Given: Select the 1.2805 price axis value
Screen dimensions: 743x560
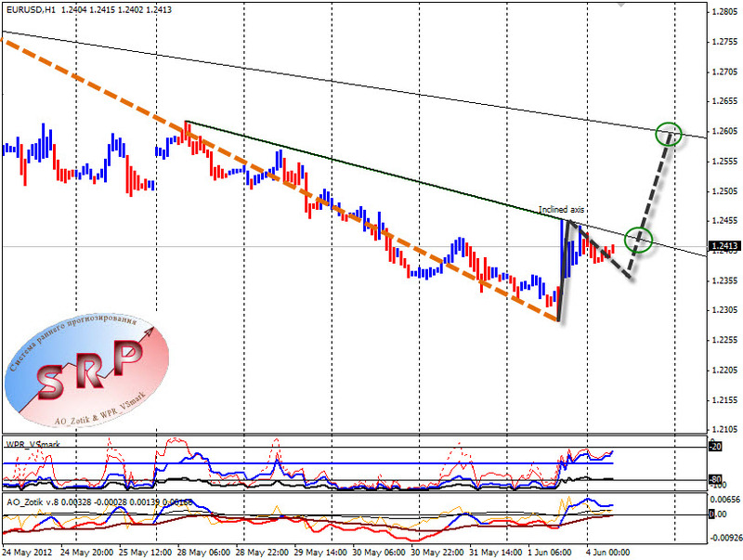Looking at the screenshot, I should (725, 12).
